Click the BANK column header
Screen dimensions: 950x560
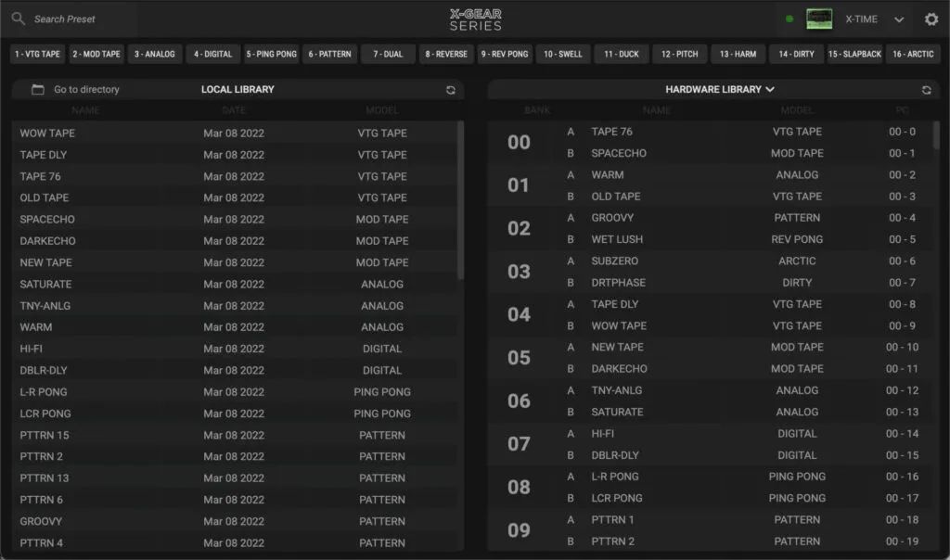click(537, 110)
